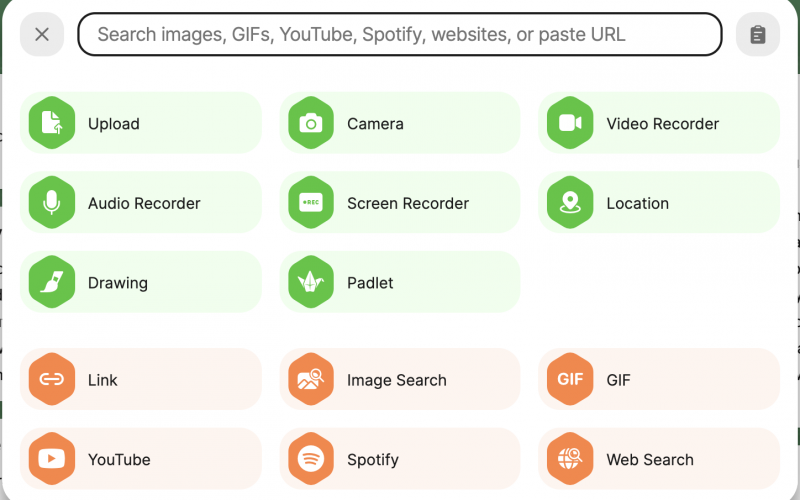This screenshot has height=500, width=800.
Task: Select the Video Recorder camcorder icon
Action: pyautogui.click(x=570, y=123)
